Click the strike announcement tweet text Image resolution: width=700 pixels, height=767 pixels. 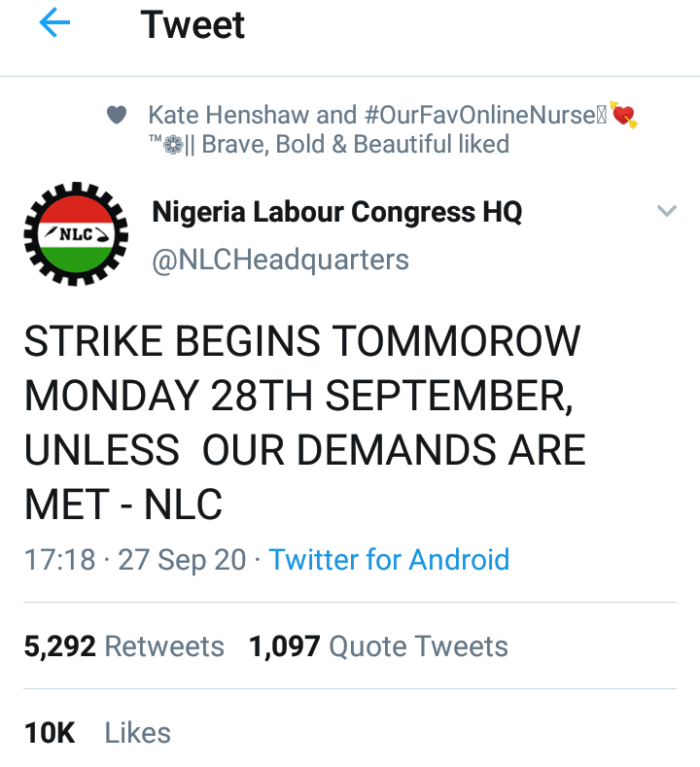point(304,423)
